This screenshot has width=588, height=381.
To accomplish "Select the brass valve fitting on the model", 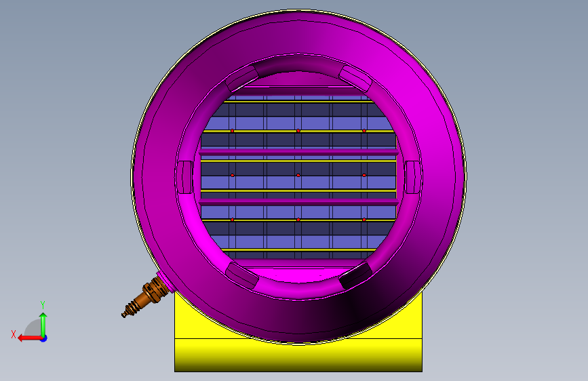I will [x=144, y=296].
